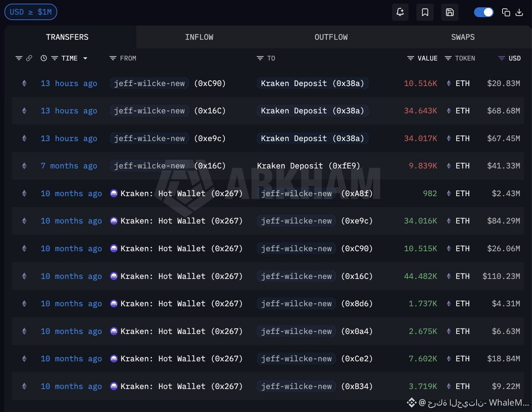Viewport: 532px width, 412px height.
Task: Click recipient address (0xCe2)
Action: tap(357, 358)
